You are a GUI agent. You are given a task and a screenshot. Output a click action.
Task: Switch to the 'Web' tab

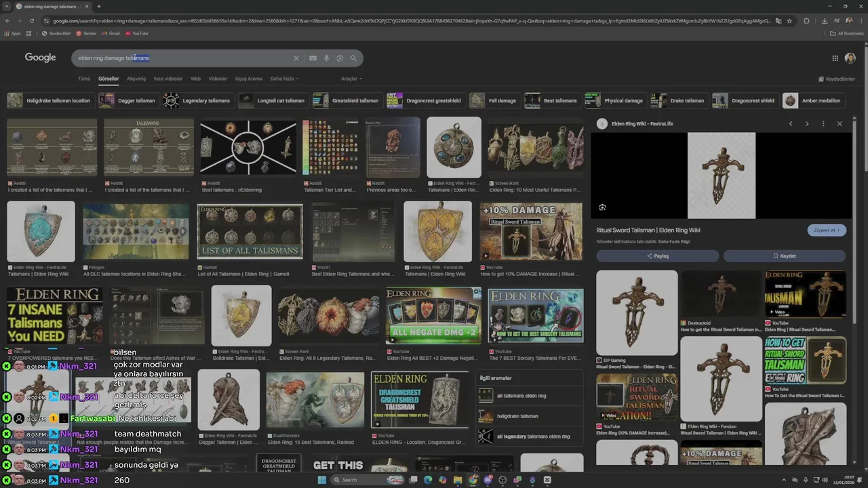(x=195, y=79)
